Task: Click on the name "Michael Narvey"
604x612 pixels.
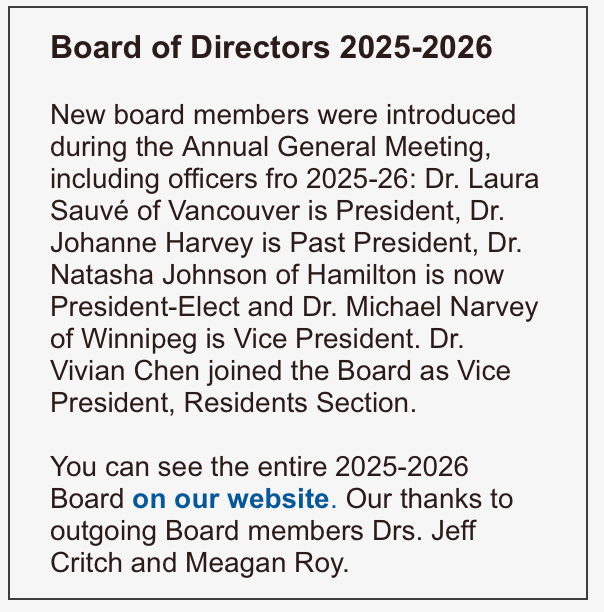Action: pos(442,307)
